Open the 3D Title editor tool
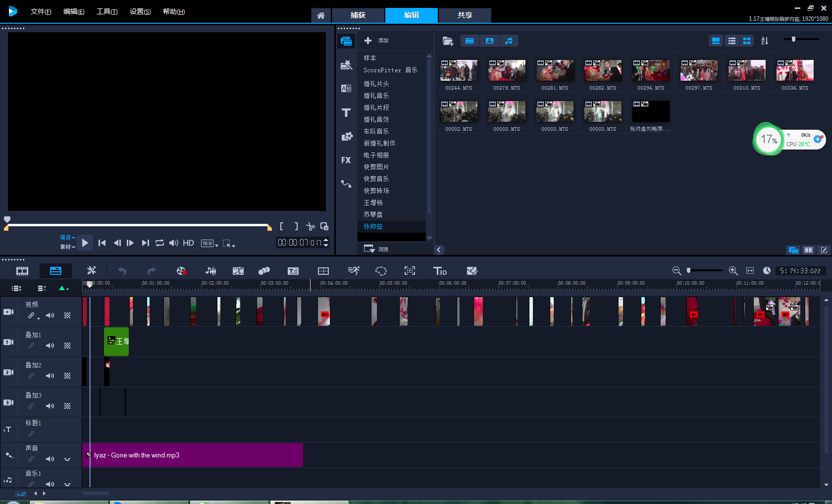The width and height of the screenshot is (832, 504). tap(440, 271)
